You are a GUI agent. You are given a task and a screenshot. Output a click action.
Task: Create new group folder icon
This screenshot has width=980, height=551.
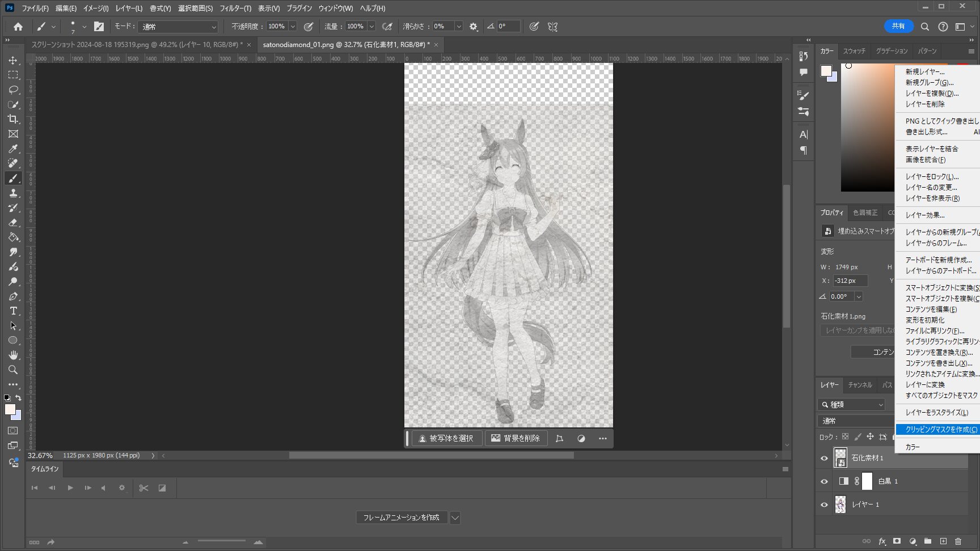coord(928,541)
